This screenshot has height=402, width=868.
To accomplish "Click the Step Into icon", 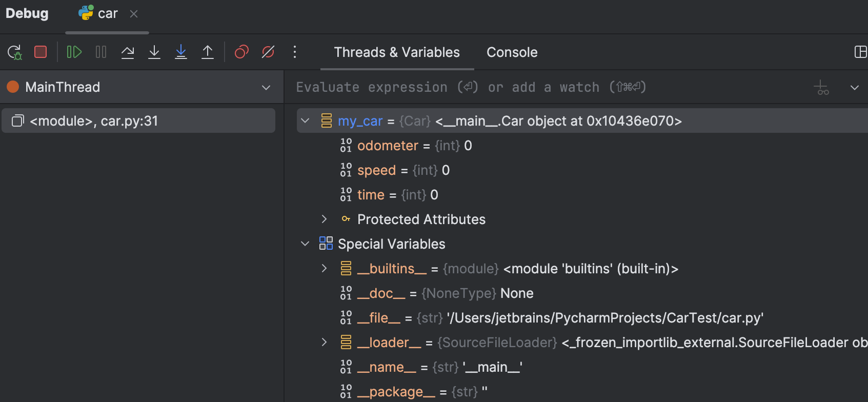I will point(154,52).
